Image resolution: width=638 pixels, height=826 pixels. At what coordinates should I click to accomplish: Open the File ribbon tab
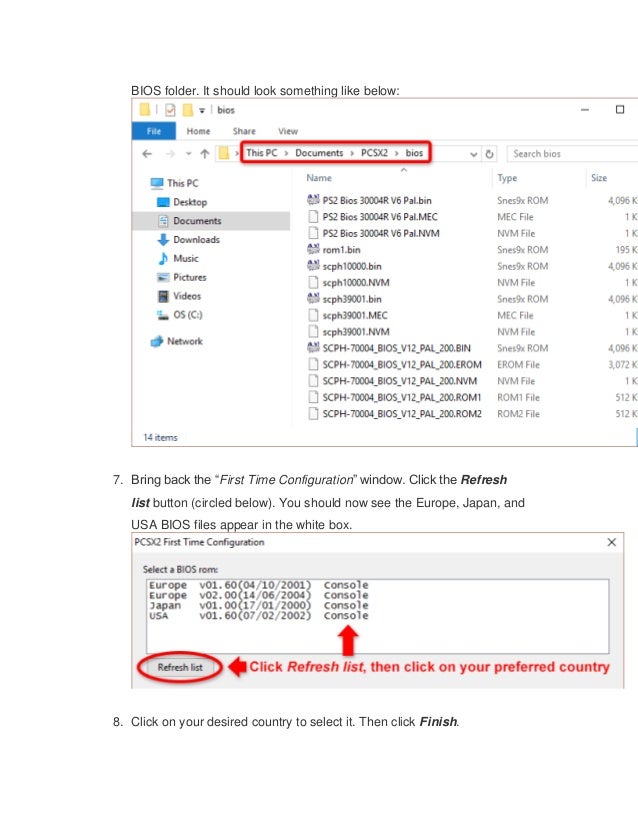pyautogui.click(x=154, y=131)
